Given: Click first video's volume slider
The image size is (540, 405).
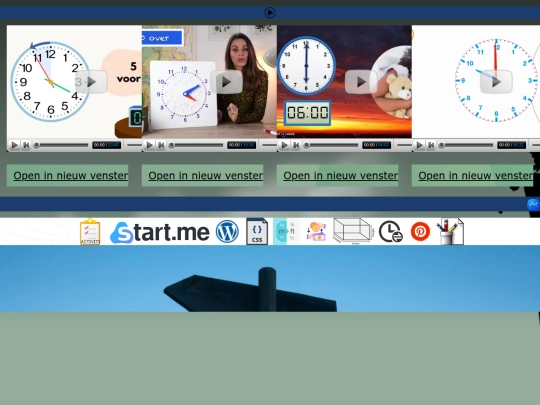Looking at the screenshot, I should point(134,145).
